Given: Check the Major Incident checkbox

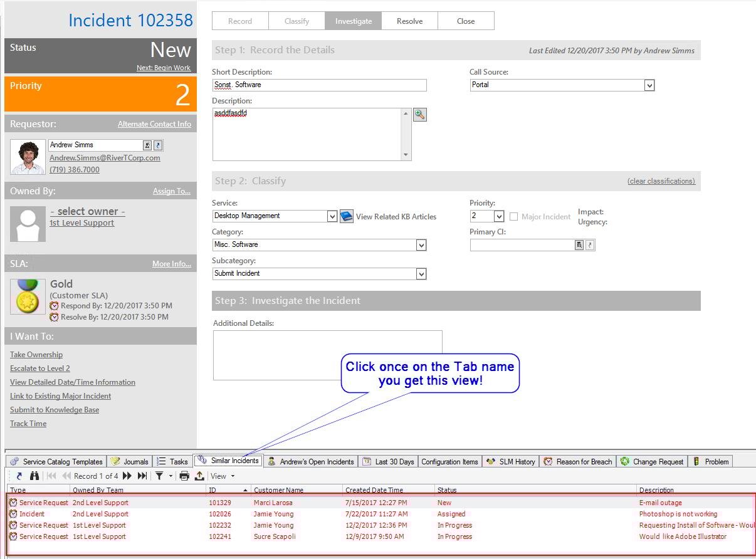Looking at the screenshot, I should (514, 216).
